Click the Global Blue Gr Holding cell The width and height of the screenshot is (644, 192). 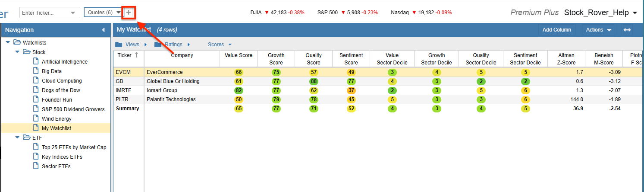click(182, 81)
